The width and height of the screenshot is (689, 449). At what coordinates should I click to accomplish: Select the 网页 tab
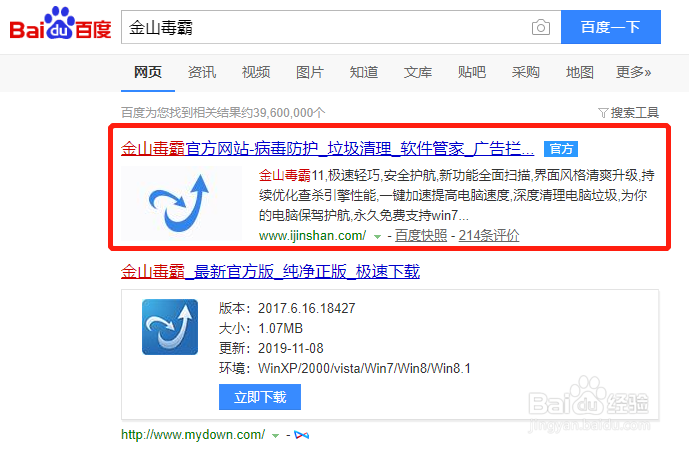[148, 72]
